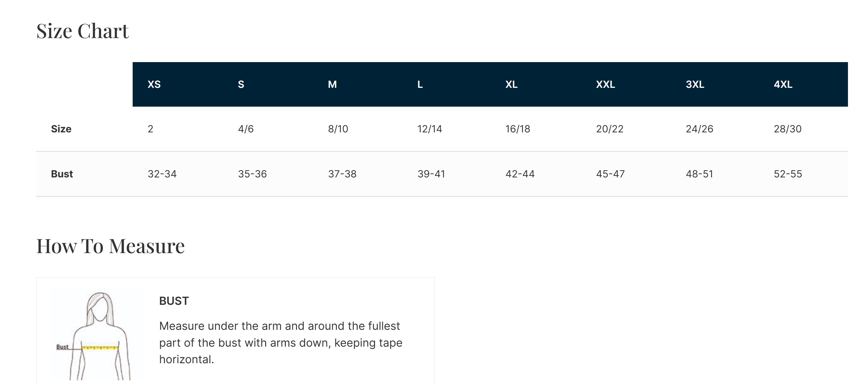Click the XL column header
868x384 pixels.
511,84
